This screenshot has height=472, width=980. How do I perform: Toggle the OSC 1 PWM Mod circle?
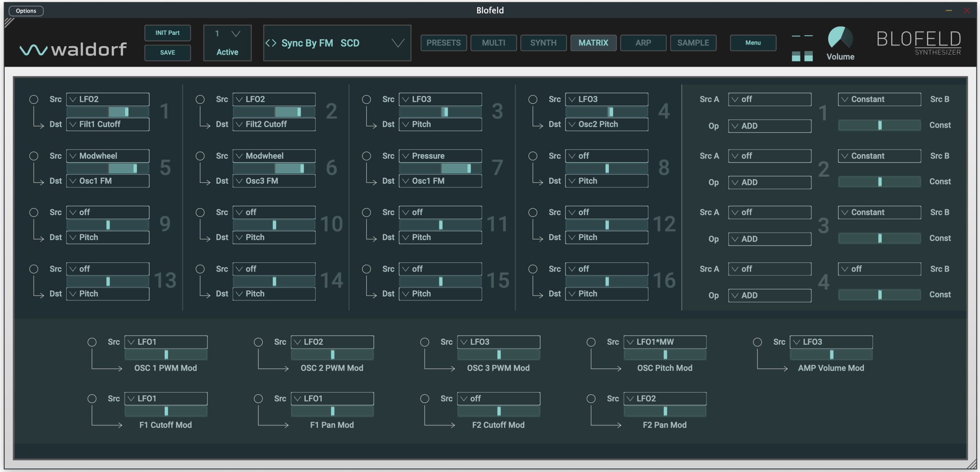pos(92,342)
